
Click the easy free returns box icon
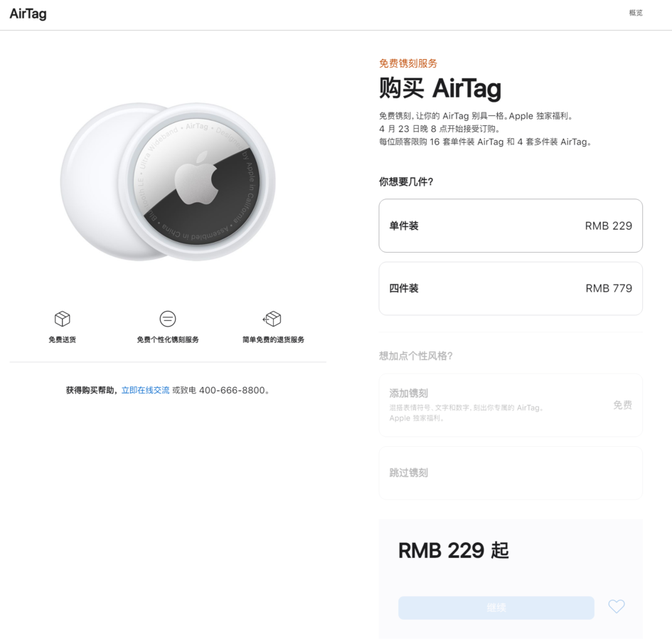272,319
